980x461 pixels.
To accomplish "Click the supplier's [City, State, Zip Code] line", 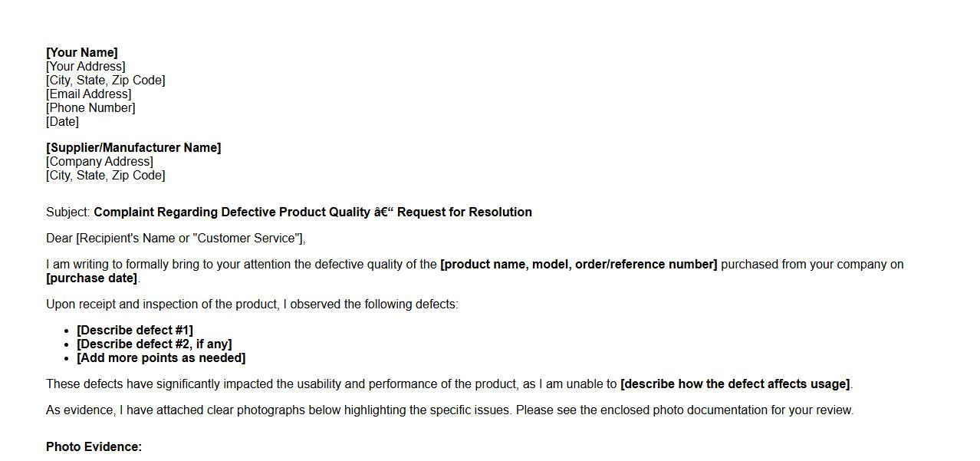I will point(105,175).
